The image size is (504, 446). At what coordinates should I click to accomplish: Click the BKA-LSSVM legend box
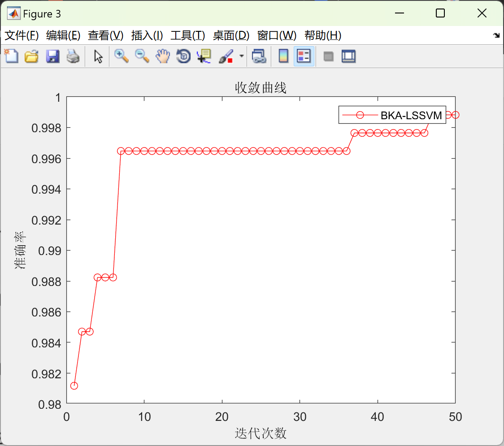(x=392, y=115)
